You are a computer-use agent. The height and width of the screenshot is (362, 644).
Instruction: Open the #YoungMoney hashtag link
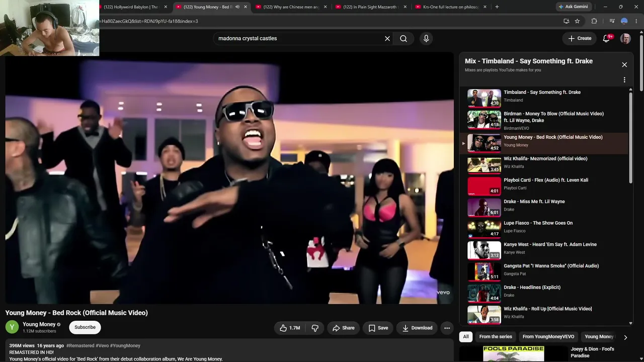point(125,346)
